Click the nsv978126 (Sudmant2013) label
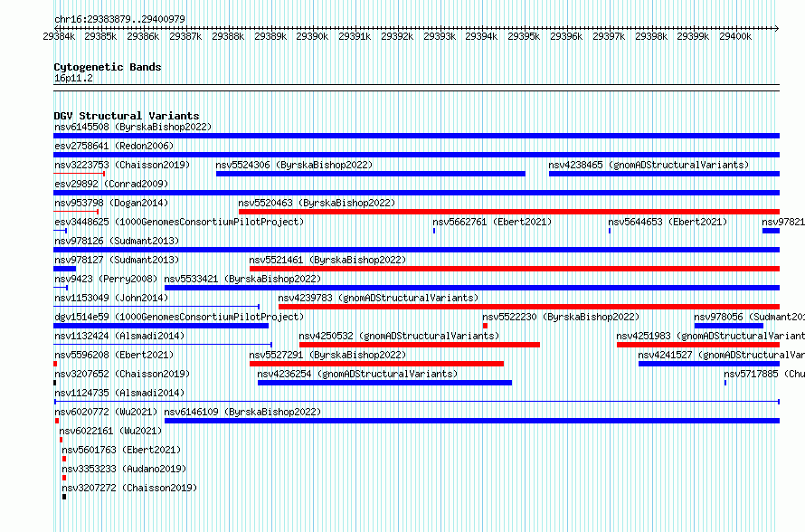The height and width of the screenshot is (532, 805). (117, 241)
